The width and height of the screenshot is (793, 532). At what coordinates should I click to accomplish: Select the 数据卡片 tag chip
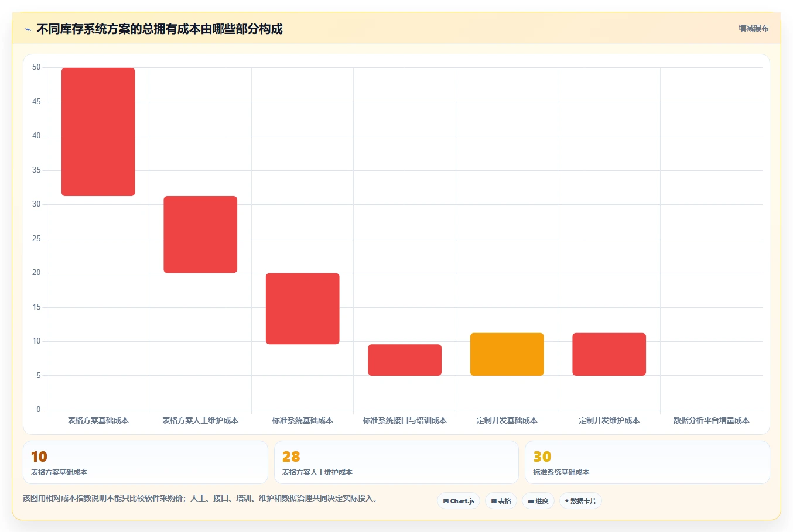click(580, 501)
